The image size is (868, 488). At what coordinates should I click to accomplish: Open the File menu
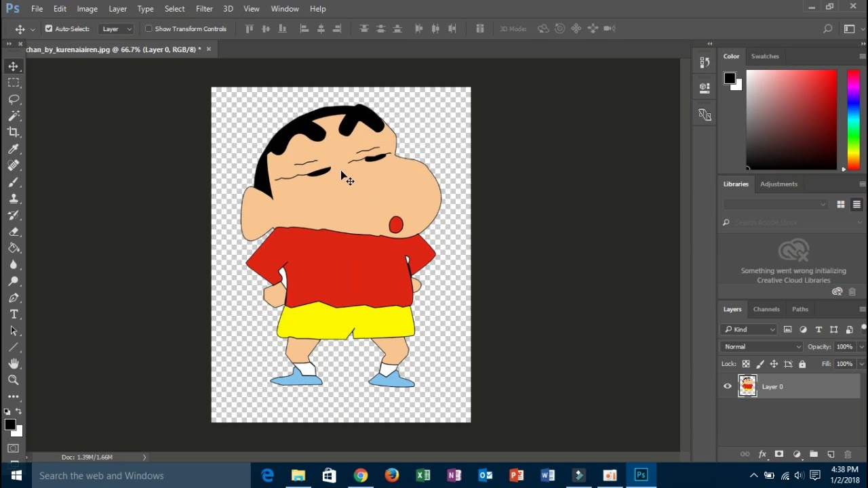37,9
